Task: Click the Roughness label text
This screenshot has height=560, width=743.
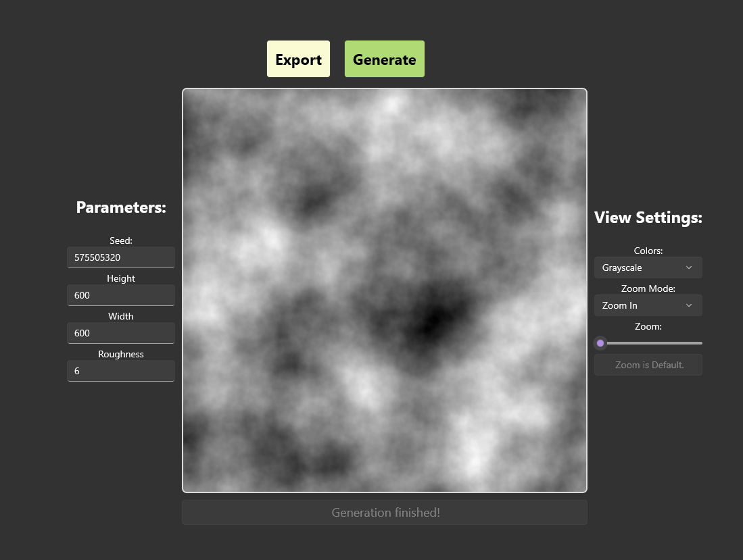Action: point(121,354)
